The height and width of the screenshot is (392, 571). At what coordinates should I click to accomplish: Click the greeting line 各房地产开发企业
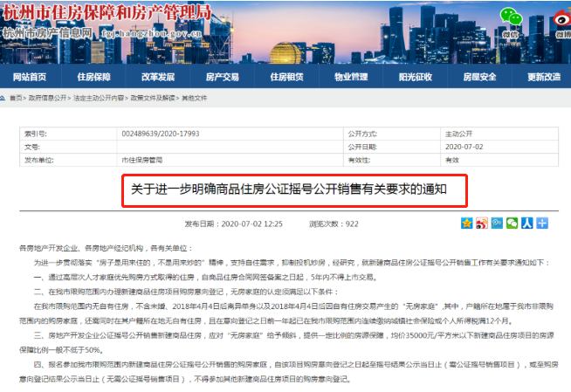106,248
